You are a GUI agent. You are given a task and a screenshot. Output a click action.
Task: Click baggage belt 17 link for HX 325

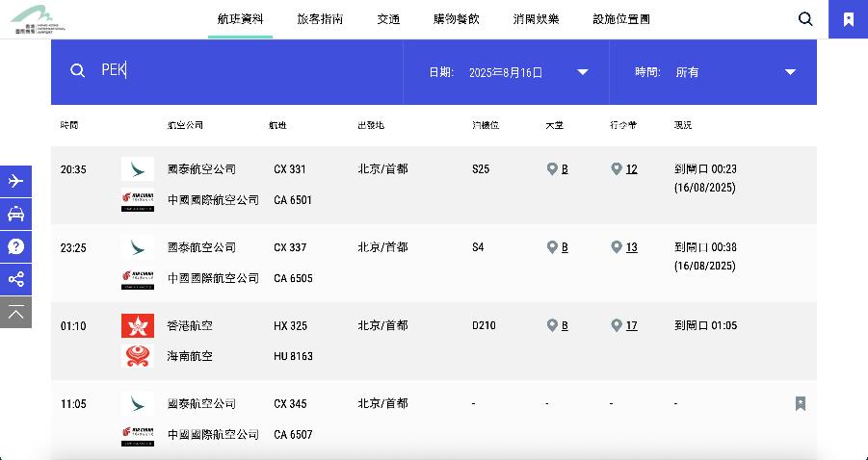(631, 326)
